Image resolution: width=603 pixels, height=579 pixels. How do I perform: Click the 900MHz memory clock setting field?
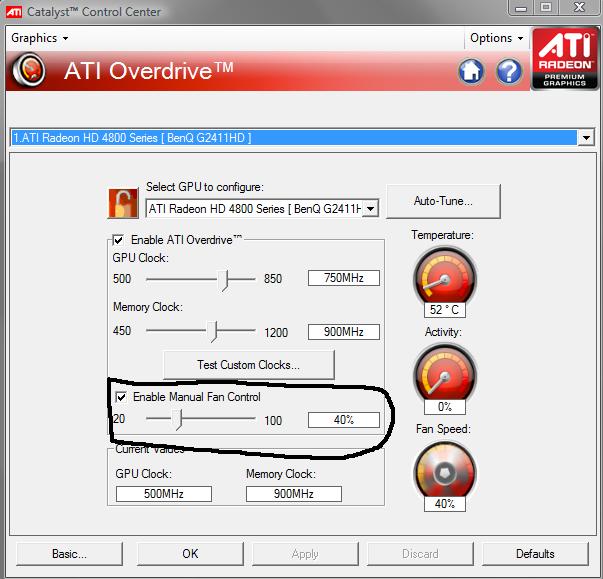click(344, 331)
